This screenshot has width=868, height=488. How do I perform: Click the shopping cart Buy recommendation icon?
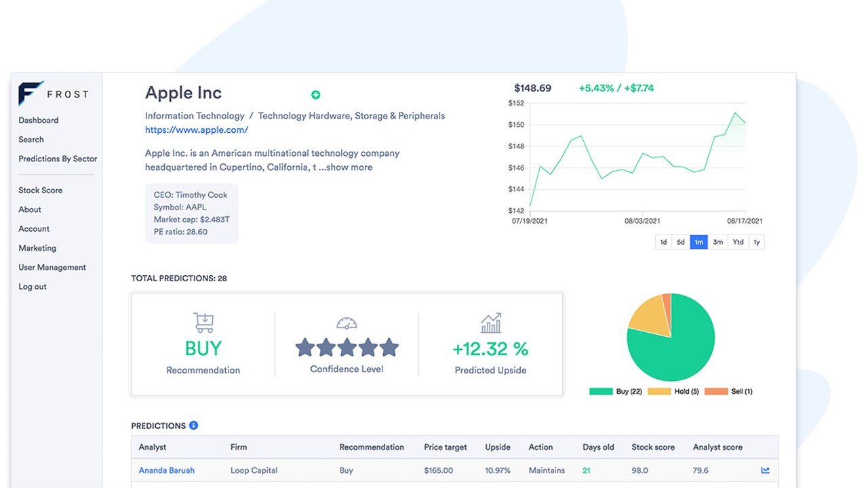pos(203,323)
